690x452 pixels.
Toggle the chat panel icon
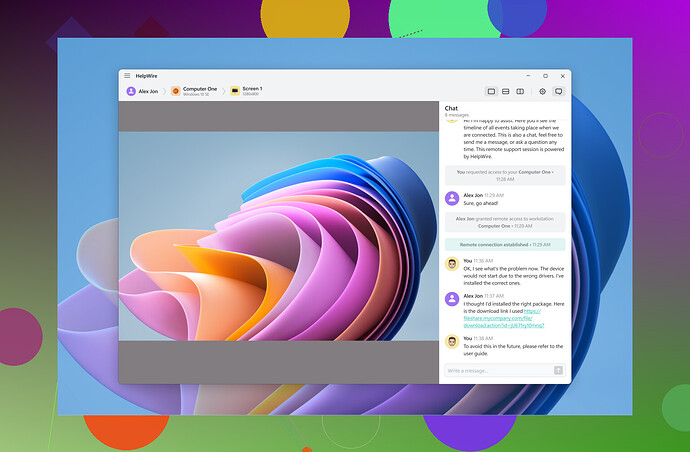point(558,91)
